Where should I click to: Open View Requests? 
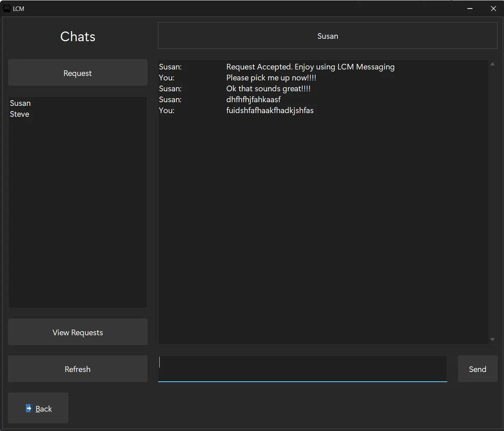[78, 332]
